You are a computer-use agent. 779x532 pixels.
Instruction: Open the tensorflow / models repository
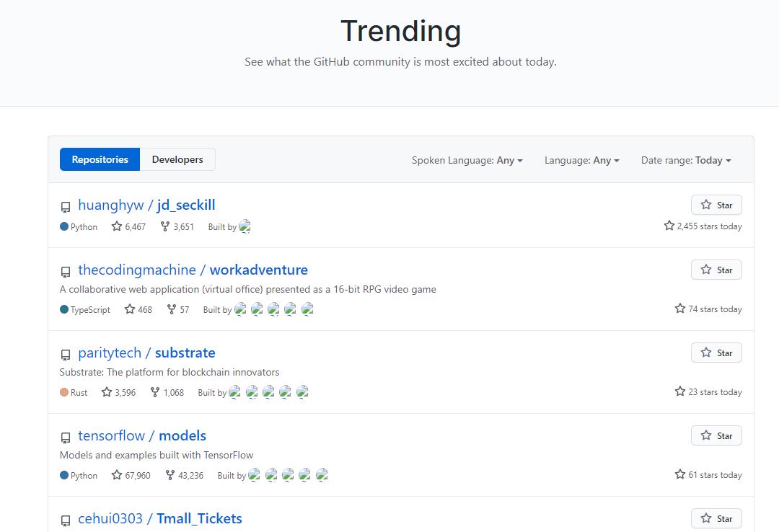142,435
